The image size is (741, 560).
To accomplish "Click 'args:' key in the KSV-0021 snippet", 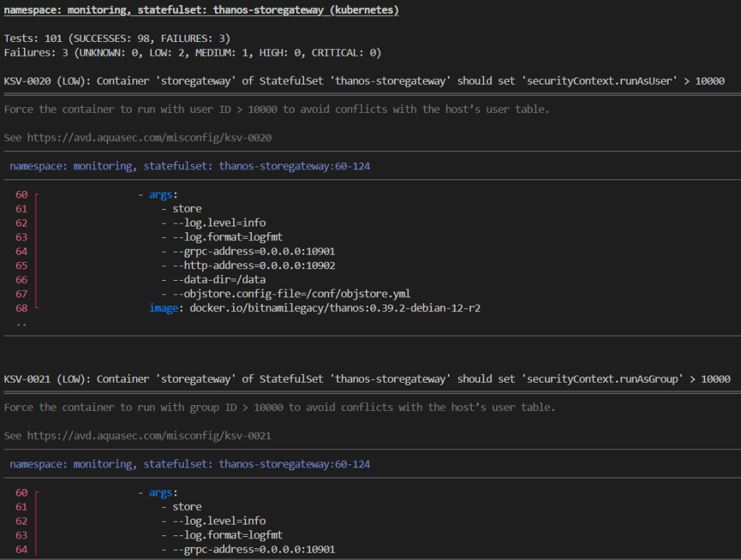I will tap(164, 493).
